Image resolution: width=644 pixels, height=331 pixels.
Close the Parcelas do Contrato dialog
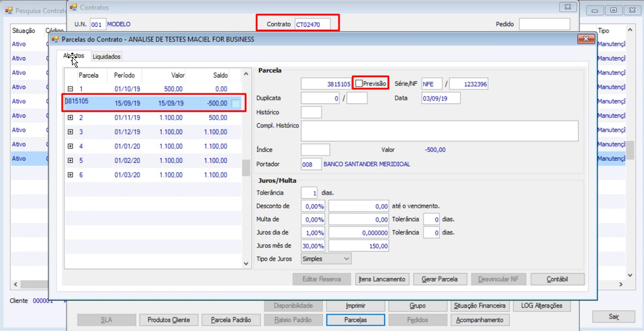[585, 39]
